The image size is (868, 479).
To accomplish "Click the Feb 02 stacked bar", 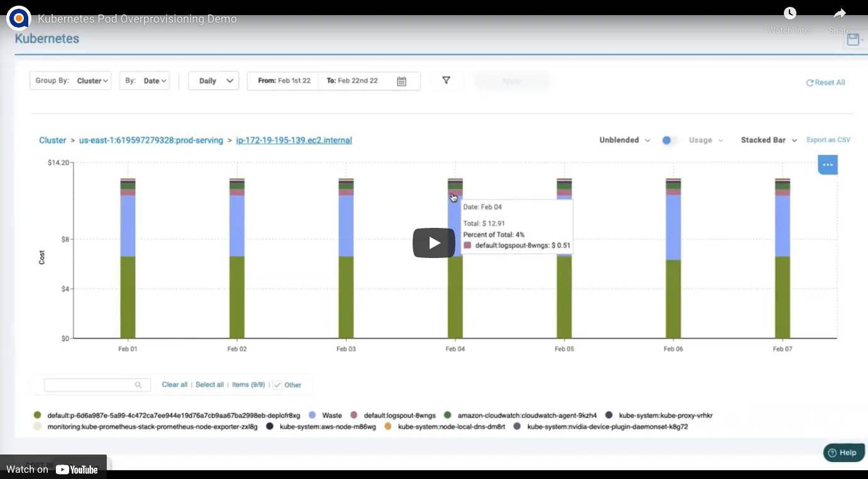I will [237, 259].
